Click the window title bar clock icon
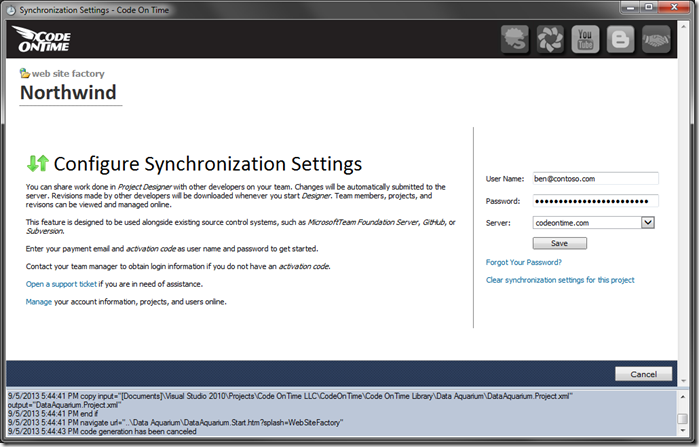 [11, 10]
